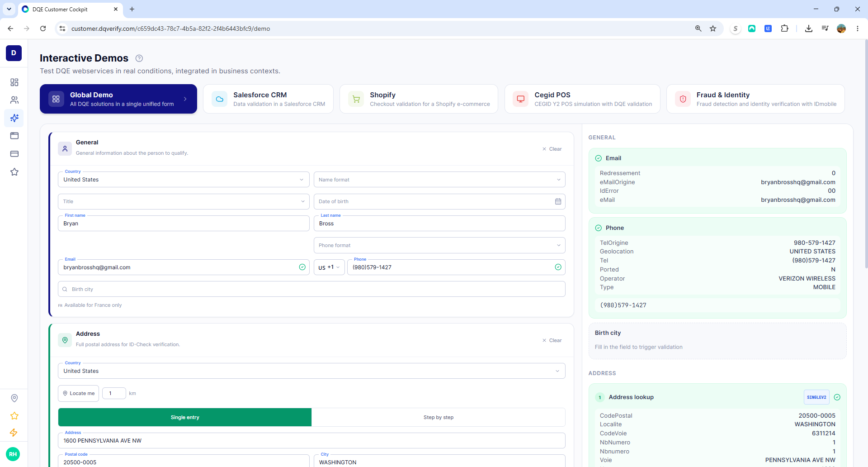Click help icon beside Interactive Demos
The image size is (868, 467).
139,58
